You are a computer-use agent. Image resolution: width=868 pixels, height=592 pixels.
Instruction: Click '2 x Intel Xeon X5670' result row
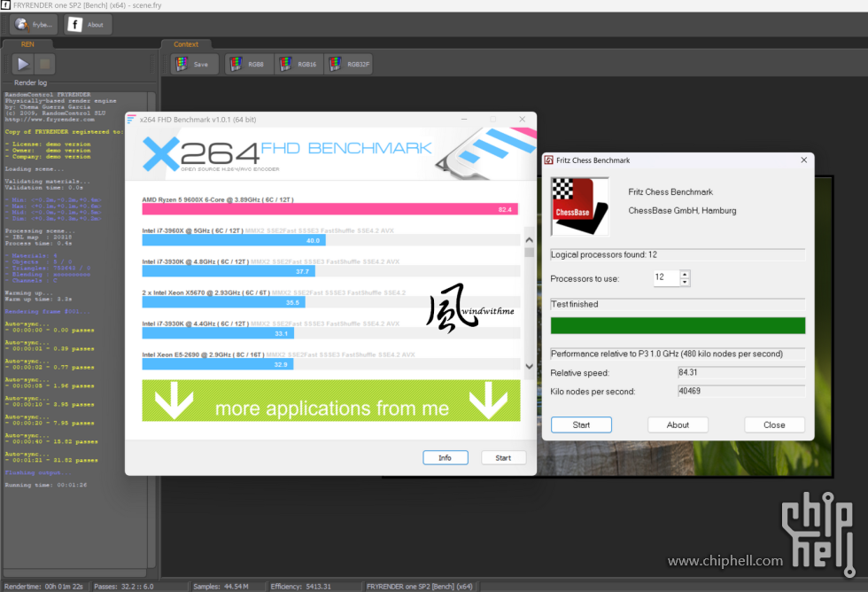pyautogui.click(x=331, y=298)
